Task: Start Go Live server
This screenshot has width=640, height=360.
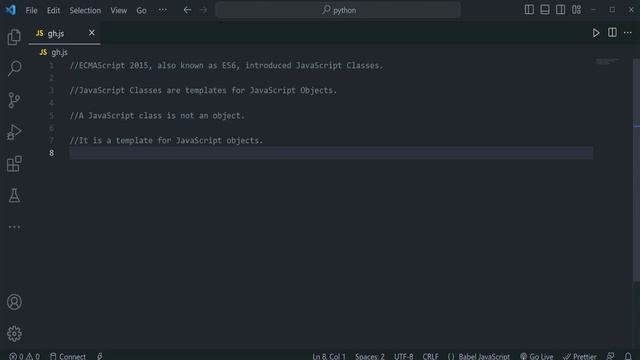Action: click(536, 356)
